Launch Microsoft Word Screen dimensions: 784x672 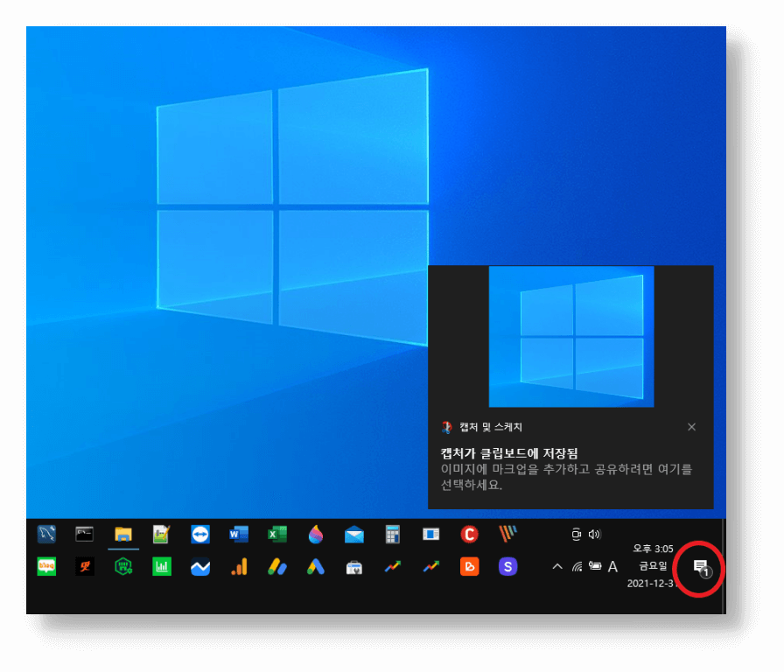tap(239, 534)
